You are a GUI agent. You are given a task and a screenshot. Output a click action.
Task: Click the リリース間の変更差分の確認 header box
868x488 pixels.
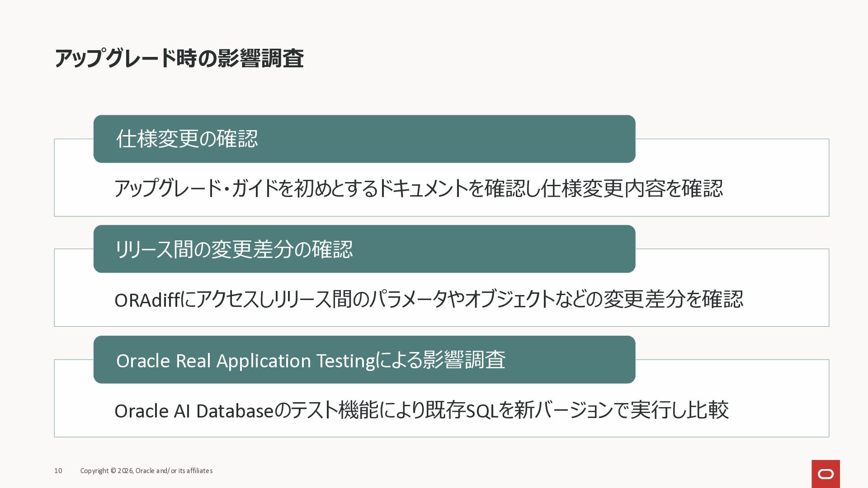click(x=364, y=249)
